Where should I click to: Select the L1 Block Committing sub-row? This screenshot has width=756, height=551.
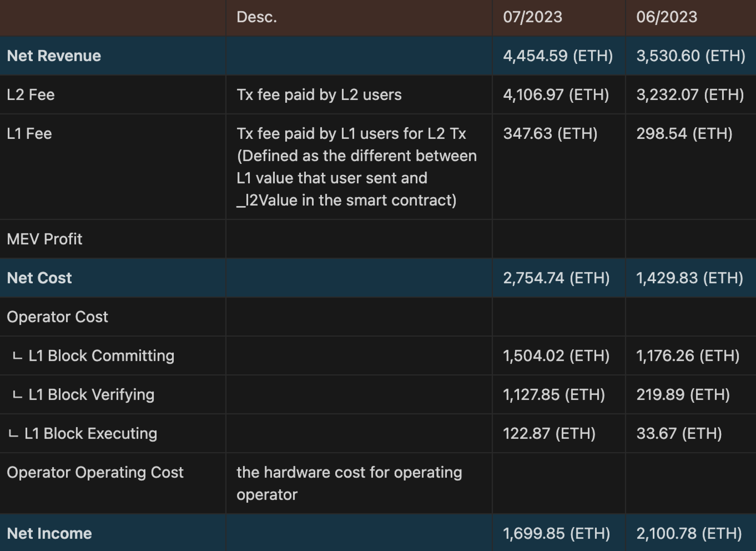click(101, 356)
